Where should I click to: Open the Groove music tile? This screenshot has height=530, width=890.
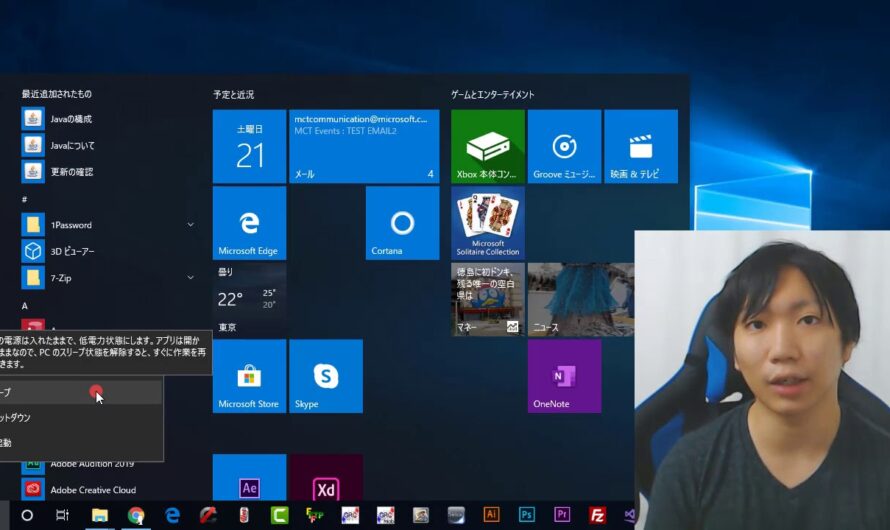pyautogui.click(x=564, y=147)
